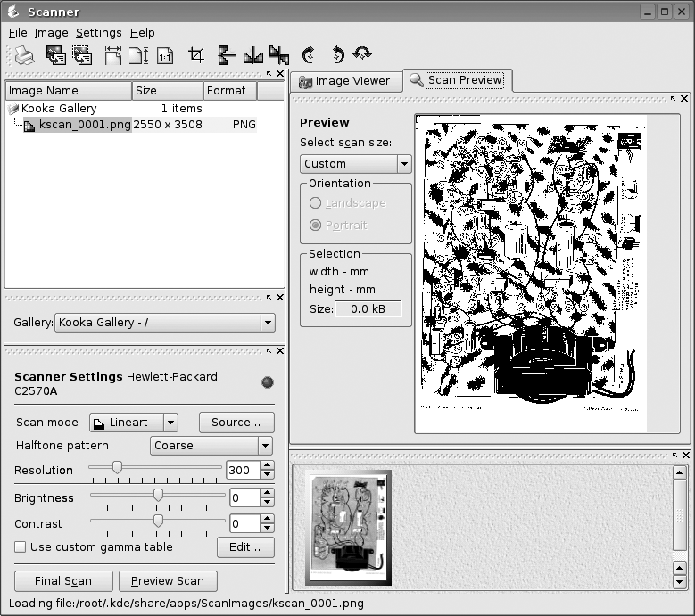The image size is (695, 616).
Task: Enable Use custom gamma table checkbox
Action: click(x=20, y=547)
